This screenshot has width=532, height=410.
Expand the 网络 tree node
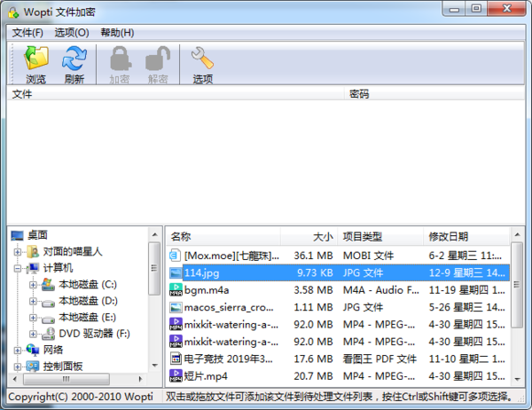tap(18, 351)
